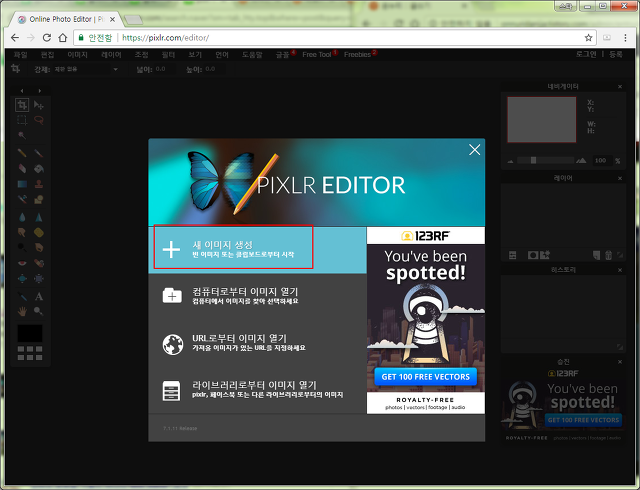This screenshot has height=490, width=640.
Task: Open the 언어 menu
Action: pyautogui.click(x=222, y=55)
